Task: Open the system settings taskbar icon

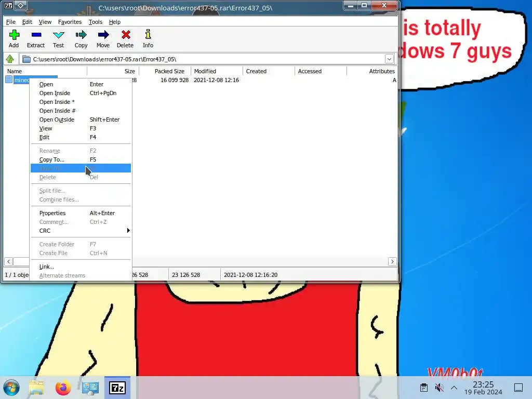Action: tap(90, 388)
